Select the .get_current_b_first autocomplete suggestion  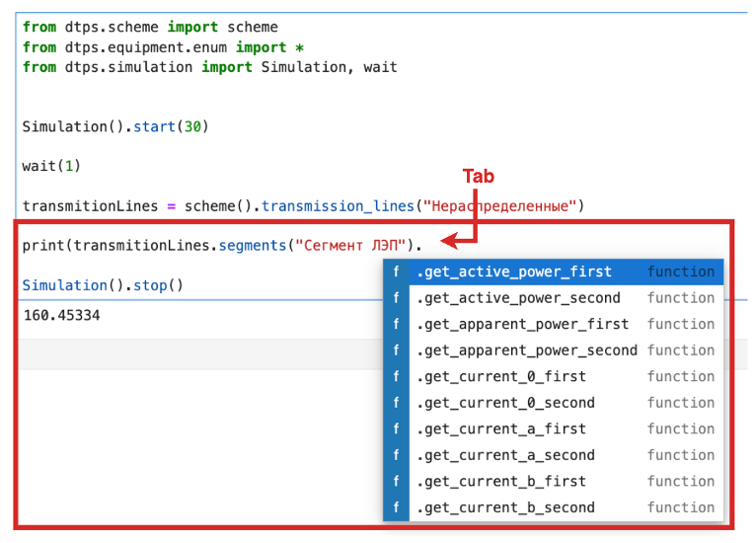point(500,482)
